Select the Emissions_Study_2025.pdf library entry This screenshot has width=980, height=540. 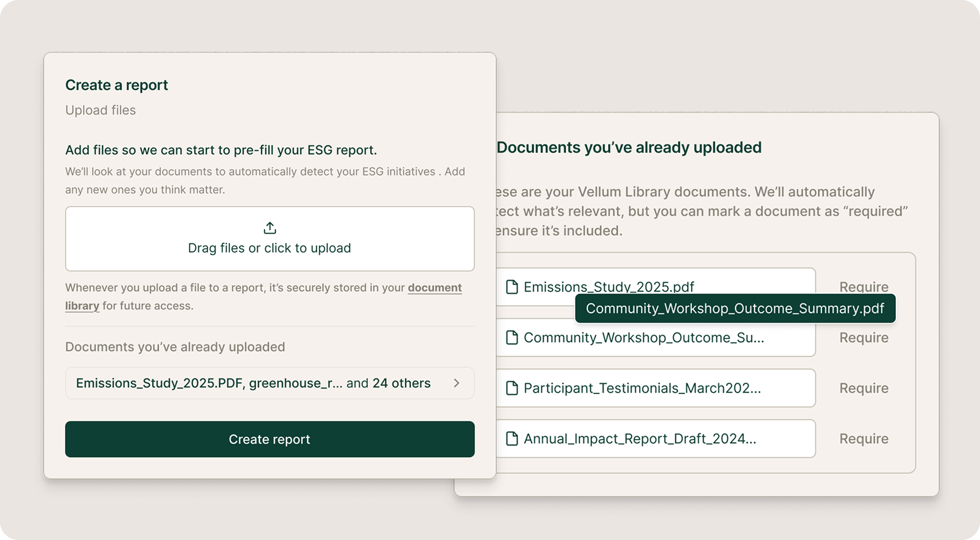pos(608,287)
